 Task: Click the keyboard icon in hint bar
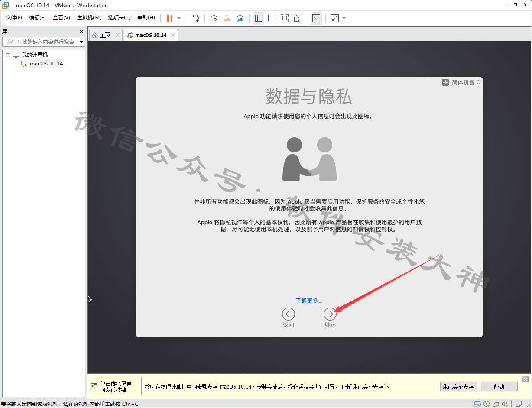click(x=94, y=386)
